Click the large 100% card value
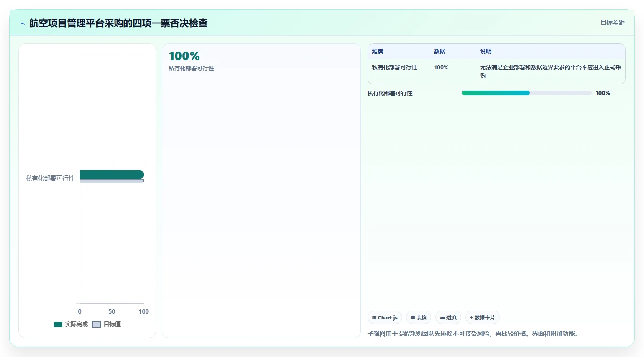644x357 pixels. pyautogui.click(x=184, y=56)
